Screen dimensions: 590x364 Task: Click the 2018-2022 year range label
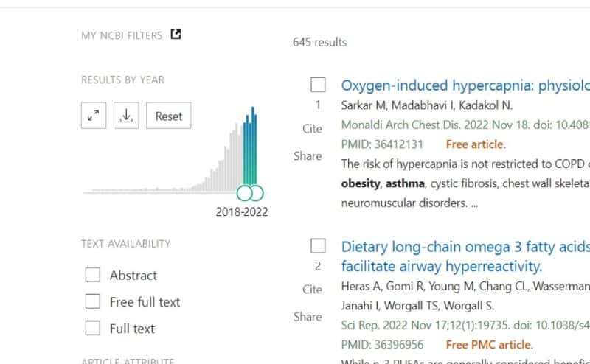pyautogui.click(x=242, y=212)
